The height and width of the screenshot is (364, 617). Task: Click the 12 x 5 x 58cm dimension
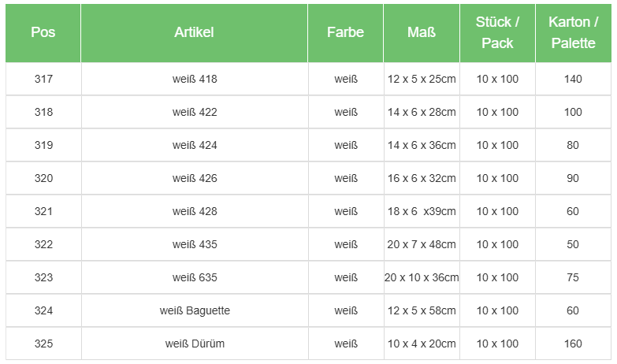422,310
